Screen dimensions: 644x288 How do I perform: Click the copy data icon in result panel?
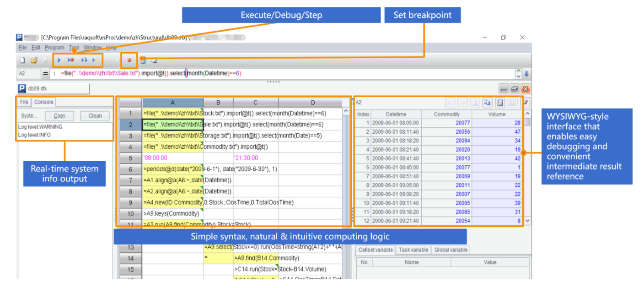(x=487, y=103)
